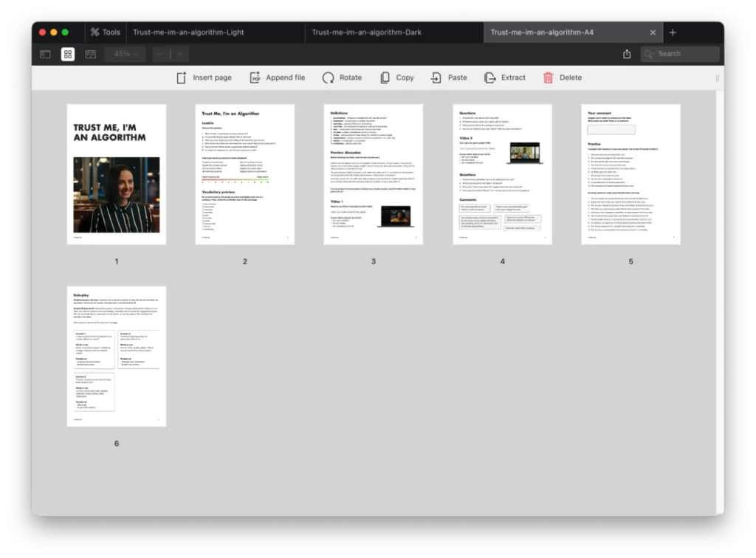The height and width of the screenshot is (558, 756).
Task: Open search options via the magnifier chevron
Action: point(653,54)
